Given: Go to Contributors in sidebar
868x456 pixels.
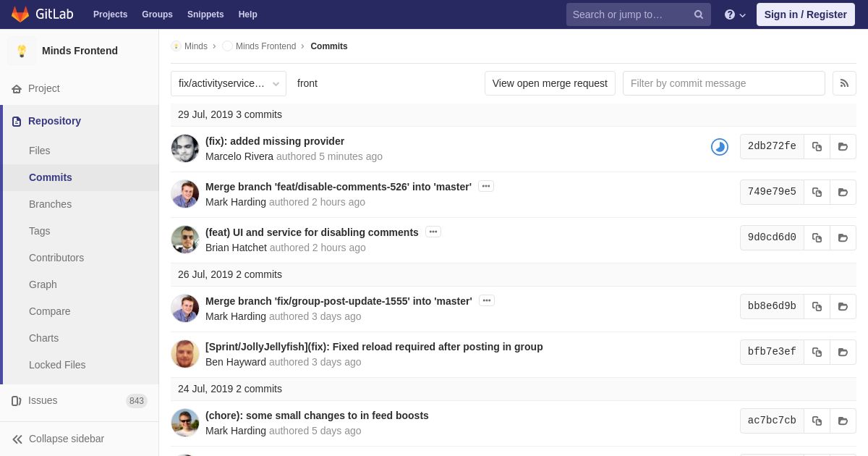Looking at the screenshot, I should point(56,258).
